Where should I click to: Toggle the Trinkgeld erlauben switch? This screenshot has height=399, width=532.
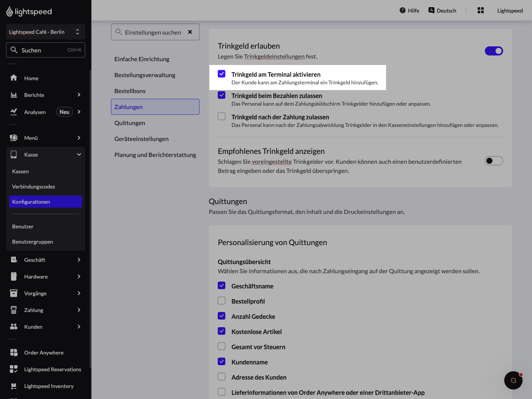click(494, 51)
